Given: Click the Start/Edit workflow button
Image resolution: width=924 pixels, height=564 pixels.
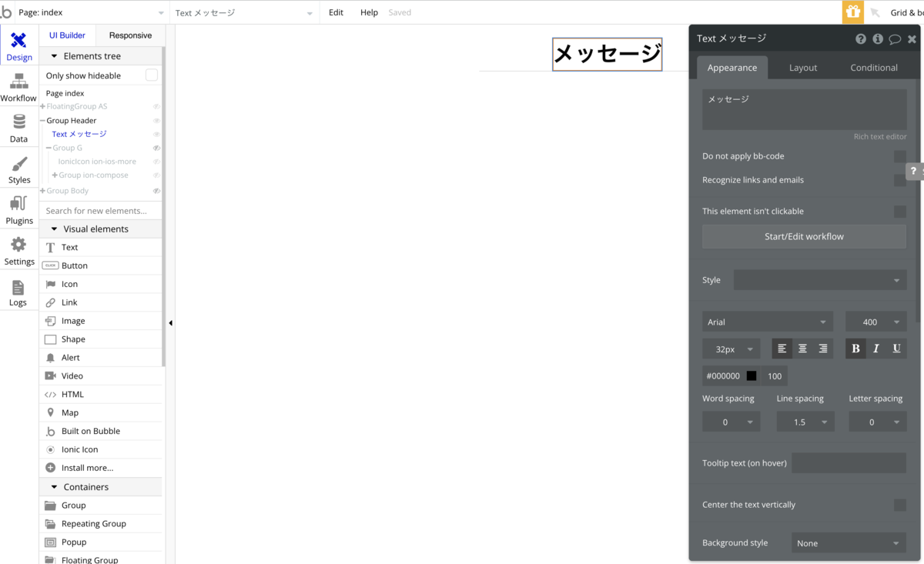Looking at the screenshot, I should 804,236.
